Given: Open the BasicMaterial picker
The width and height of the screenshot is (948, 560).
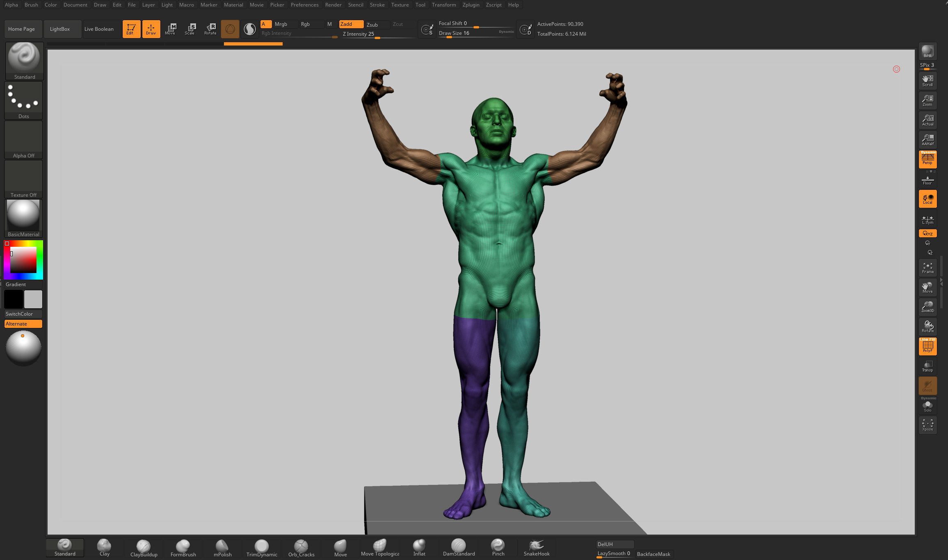Looking at the screenshot, I should tap(23, 219).
